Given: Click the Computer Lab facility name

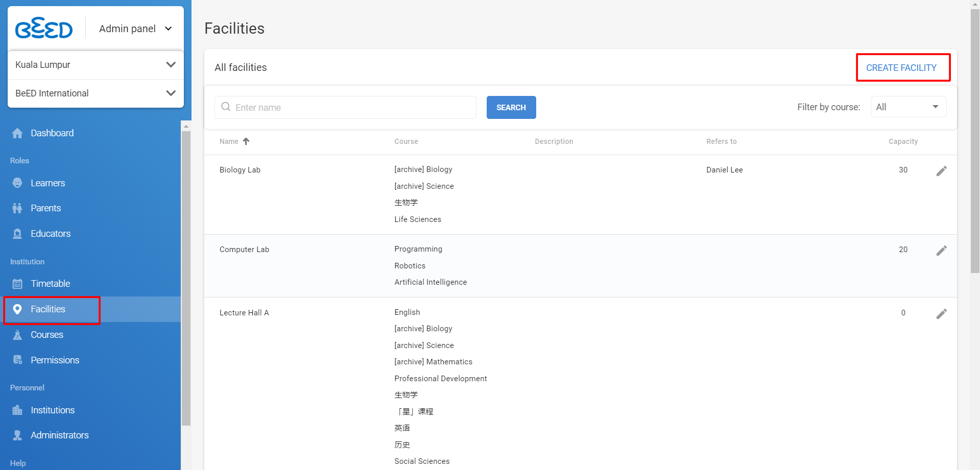Looking at the screenshot, I should 244,250.
